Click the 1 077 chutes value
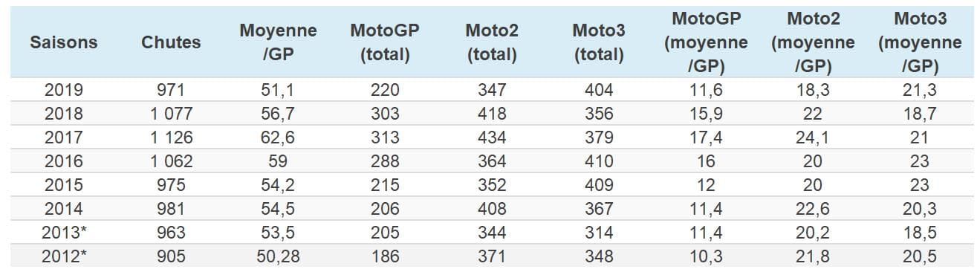This screenshot has height=272, width=980. (x=171, y=114)
